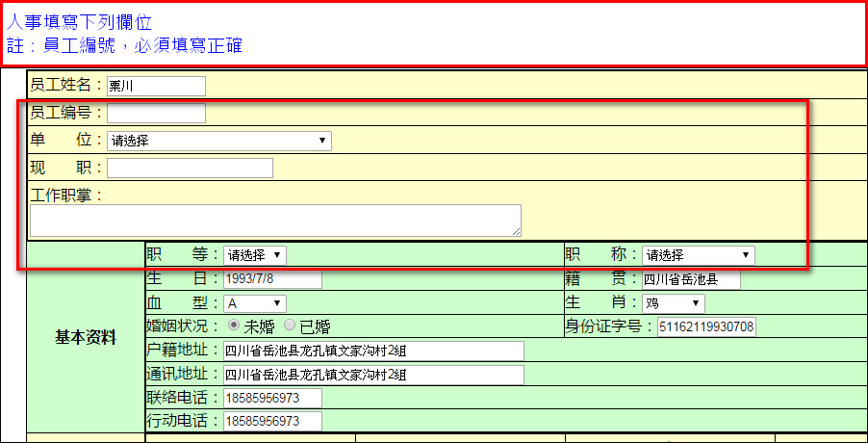Click the 户籍地址 address field

pos(373,351)
